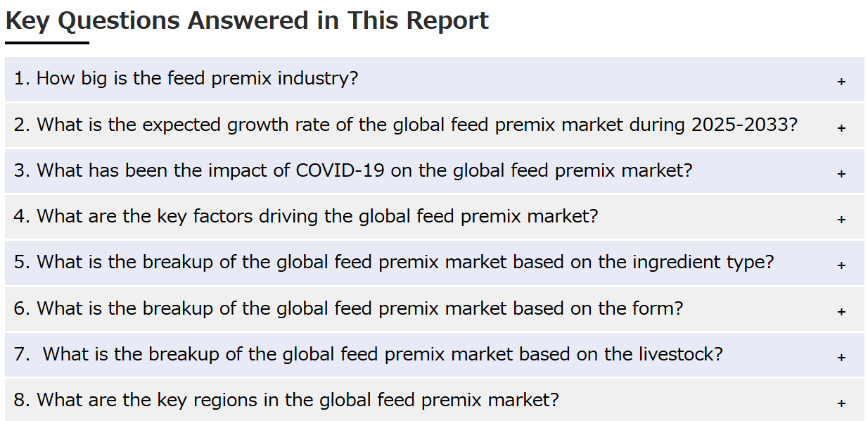This screenshot has height=421, width=868.
Task: Click plus icon beside the expected growth rate question
Action: tap(841, 128)
